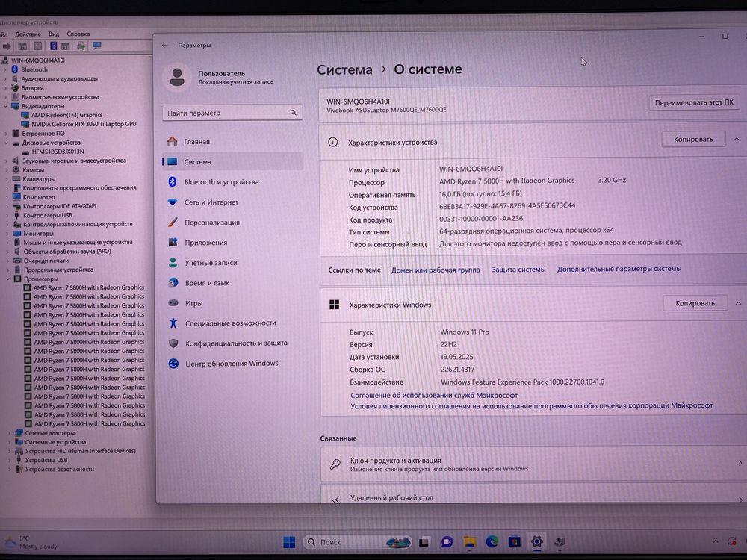Click the Центр обновления Windows icon
The height and width of the screenshot is (560, 747).
click(173, 364)
